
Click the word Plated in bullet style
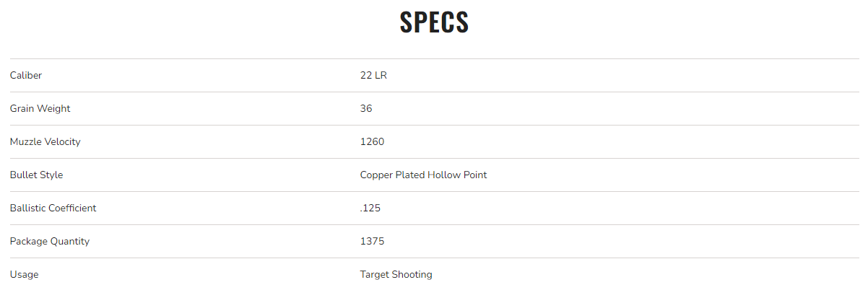(410, 175)
